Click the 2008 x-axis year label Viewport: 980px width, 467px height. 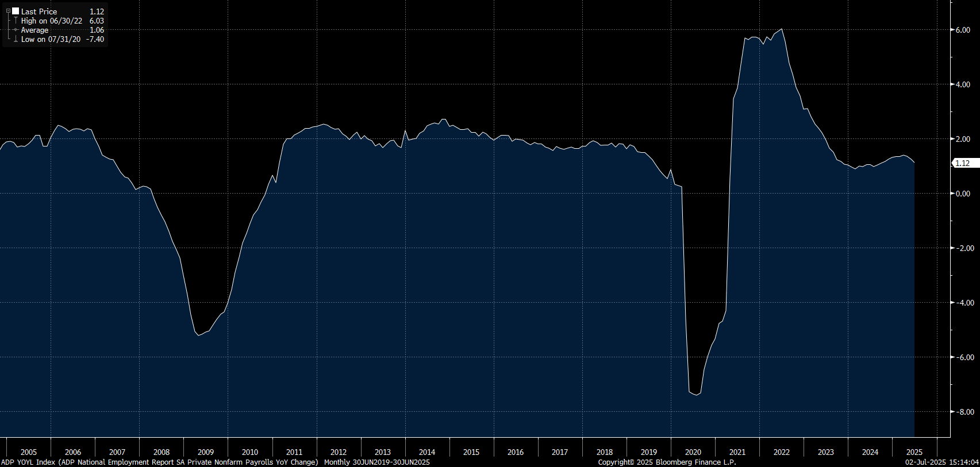(x=162, y=452)
